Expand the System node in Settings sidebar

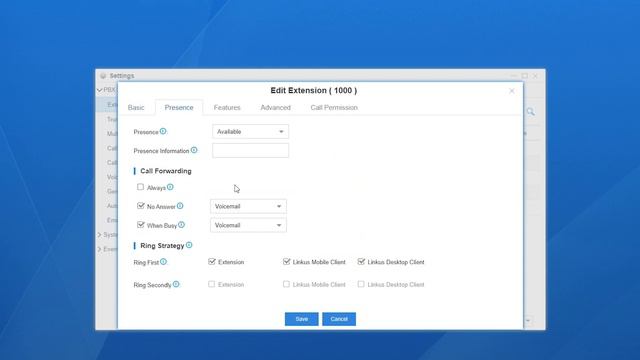coord(99,235)
